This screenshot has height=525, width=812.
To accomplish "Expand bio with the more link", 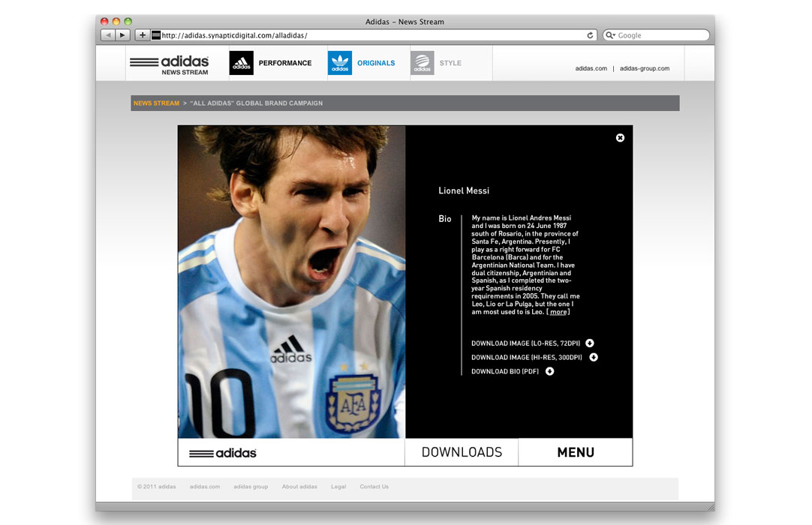I will point(558,312).
